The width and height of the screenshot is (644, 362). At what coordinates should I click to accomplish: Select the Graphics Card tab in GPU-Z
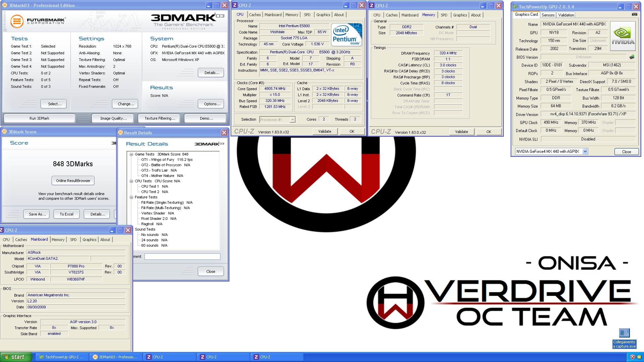click(x=526, y=14)
